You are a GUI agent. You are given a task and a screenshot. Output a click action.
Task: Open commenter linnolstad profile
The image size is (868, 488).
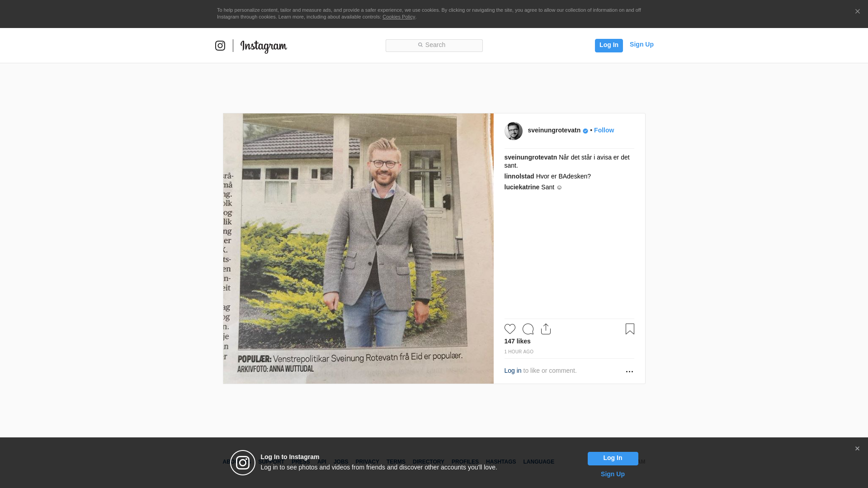click(519, 176)
